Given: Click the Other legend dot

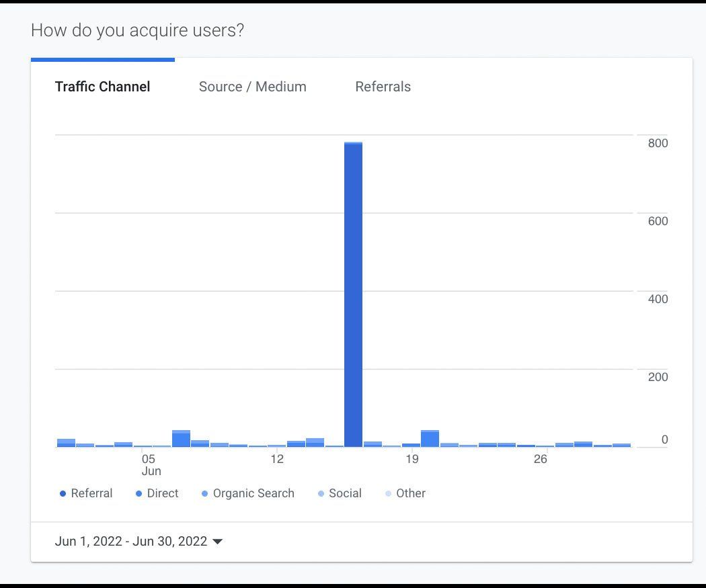Looking at the screenshot, I should (x=389, y=494).
